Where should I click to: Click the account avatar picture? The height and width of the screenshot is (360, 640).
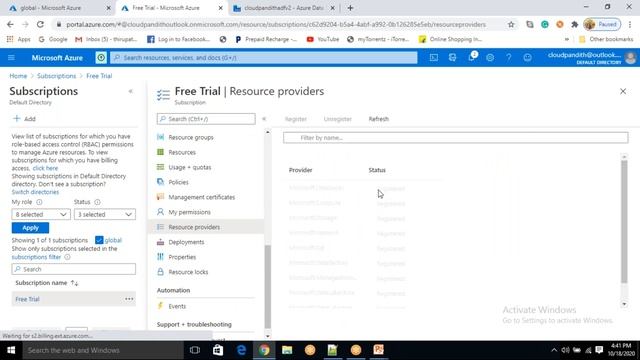pyautogui.click(x=630, y=58)
